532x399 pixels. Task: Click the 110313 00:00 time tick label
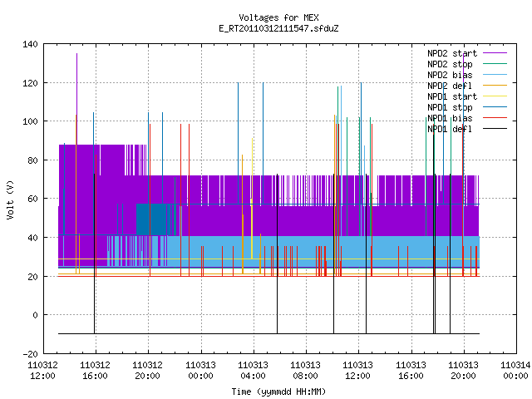click(x=201, y=371)
